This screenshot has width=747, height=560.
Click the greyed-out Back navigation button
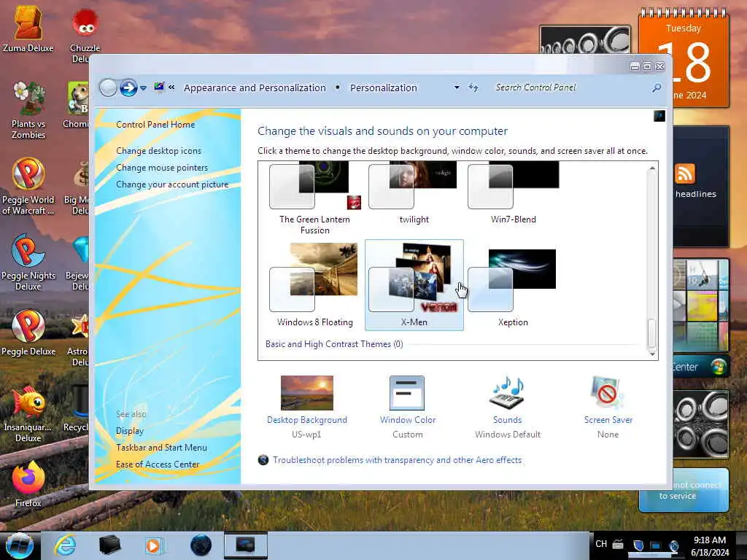(108, 87)
